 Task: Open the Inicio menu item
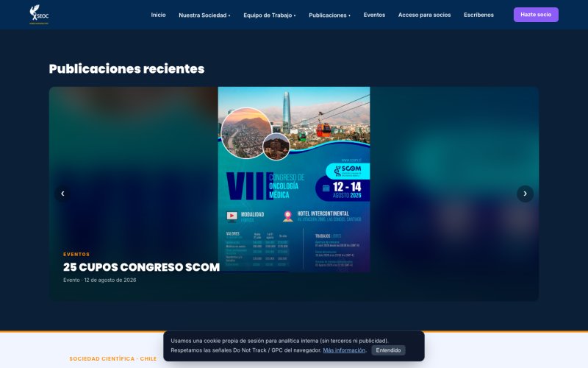click(x=158, y=15)
